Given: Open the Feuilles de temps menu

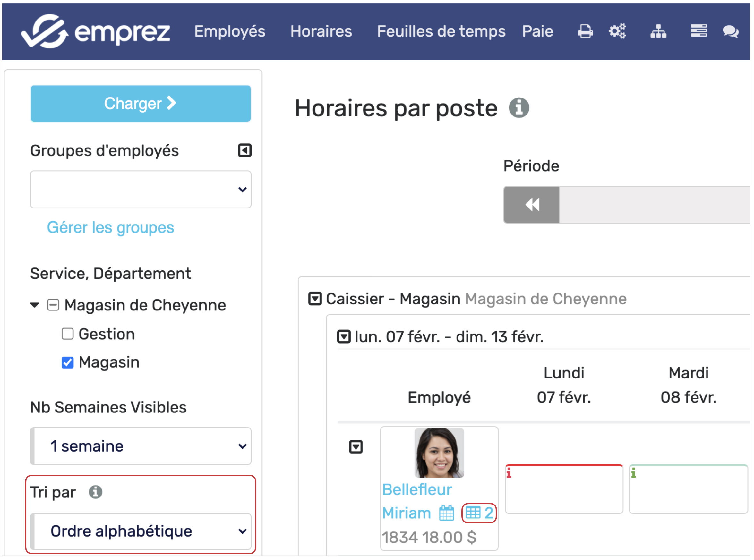Looking at the screenshot, I should point(441,31).
